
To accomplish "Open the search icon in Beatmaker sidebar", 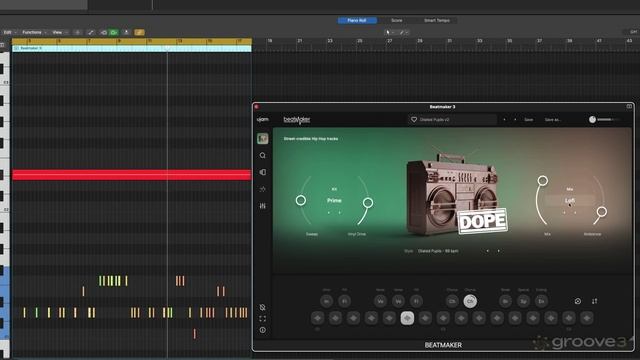I will (x=262, y=156).
